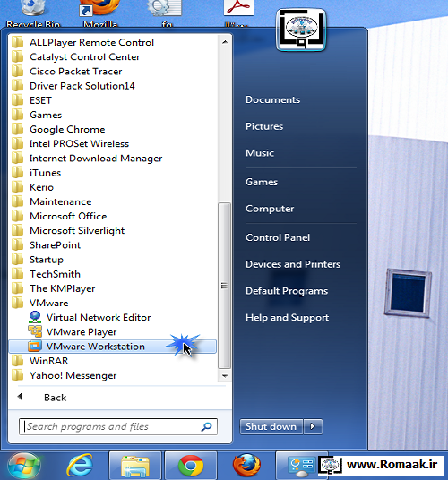The image size is (448, 480).
Task: Open the Shut down options arrow
Action: click(313, 426)
